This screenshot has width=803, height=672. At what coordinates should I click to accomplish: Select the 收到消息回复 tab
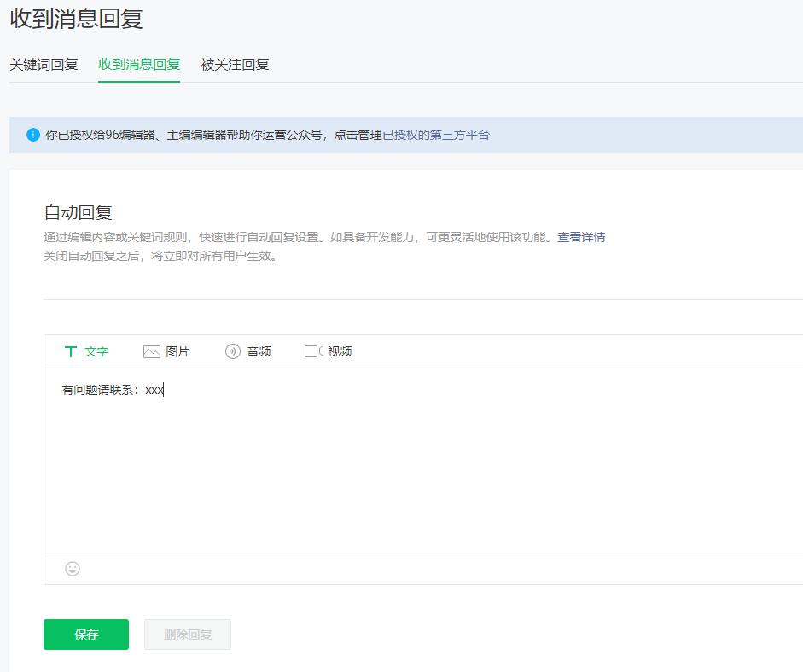(x=139, y=64)
